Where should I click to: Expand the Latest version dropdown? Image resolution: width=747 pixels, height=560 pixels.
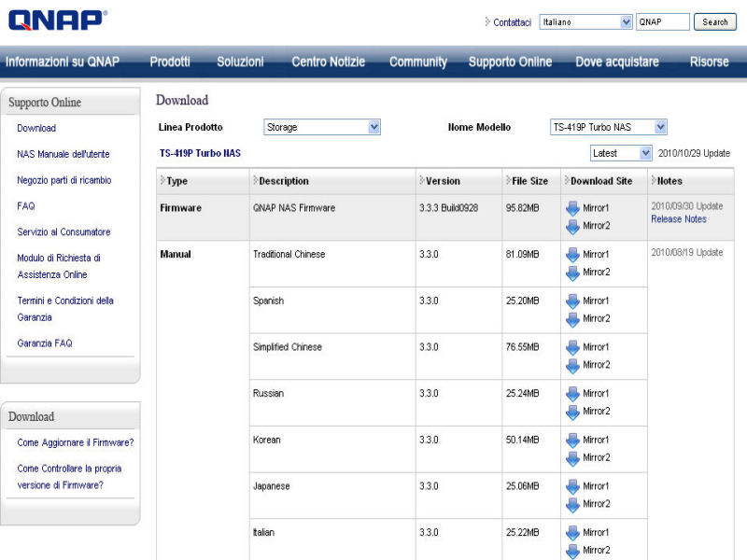(621, 153)
